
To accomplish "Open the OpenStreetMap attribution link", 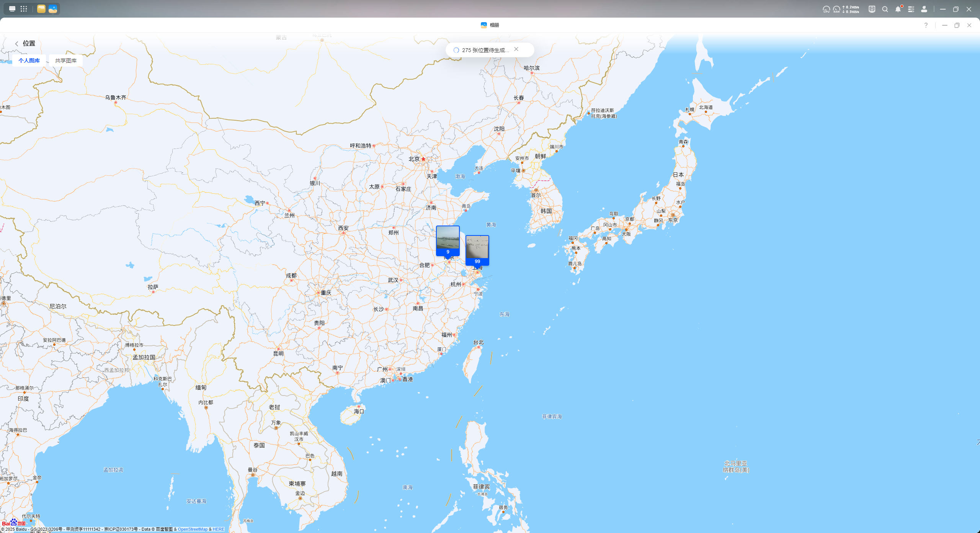I will pyautogui.click(x=193, y=529).
